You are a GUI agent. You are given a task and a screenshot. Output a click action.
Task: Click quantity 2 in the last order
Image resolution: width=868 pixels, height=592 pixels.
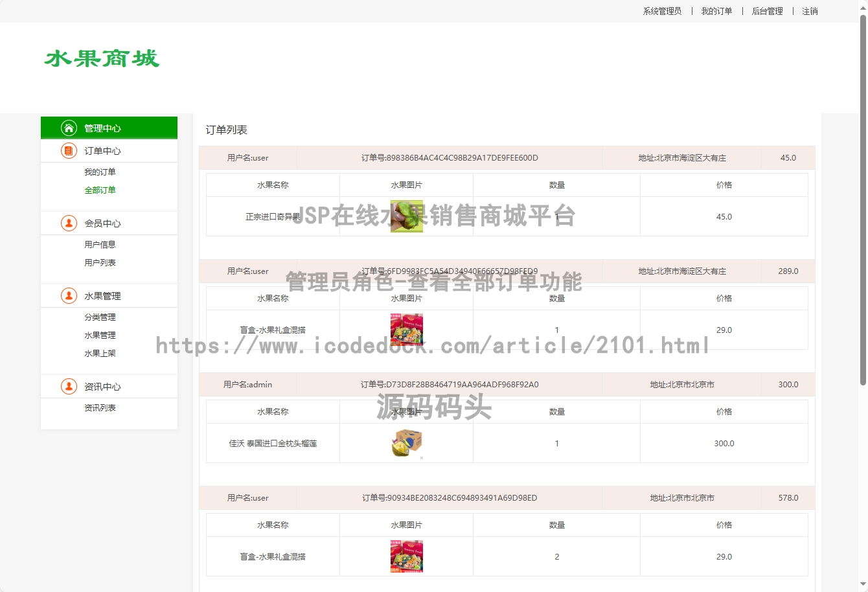pyautogui.click(x=556, y=556)
